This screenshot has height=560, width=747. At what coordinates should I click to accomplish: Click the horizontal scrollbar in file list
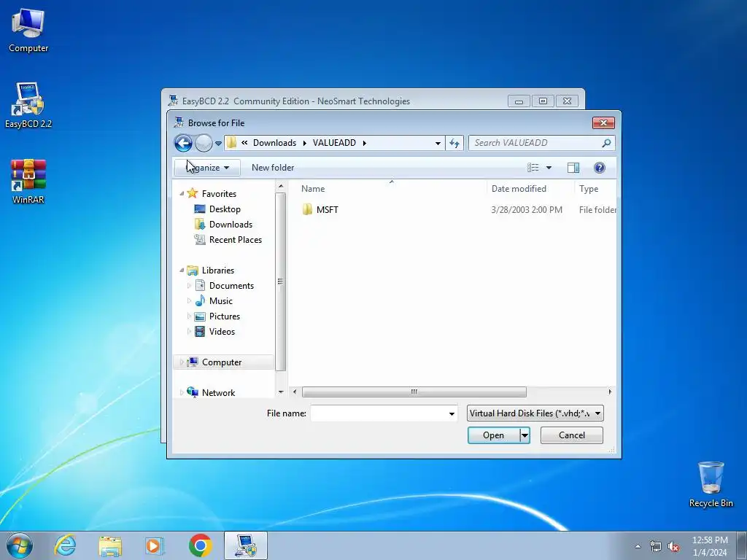click(414, 392)
